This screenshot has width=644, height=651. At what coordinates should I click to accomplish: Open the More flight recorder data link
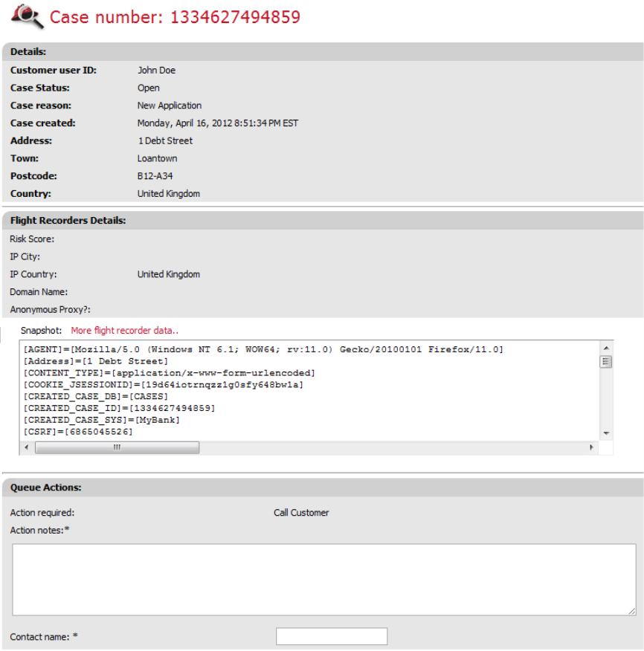tap(124, 331)
